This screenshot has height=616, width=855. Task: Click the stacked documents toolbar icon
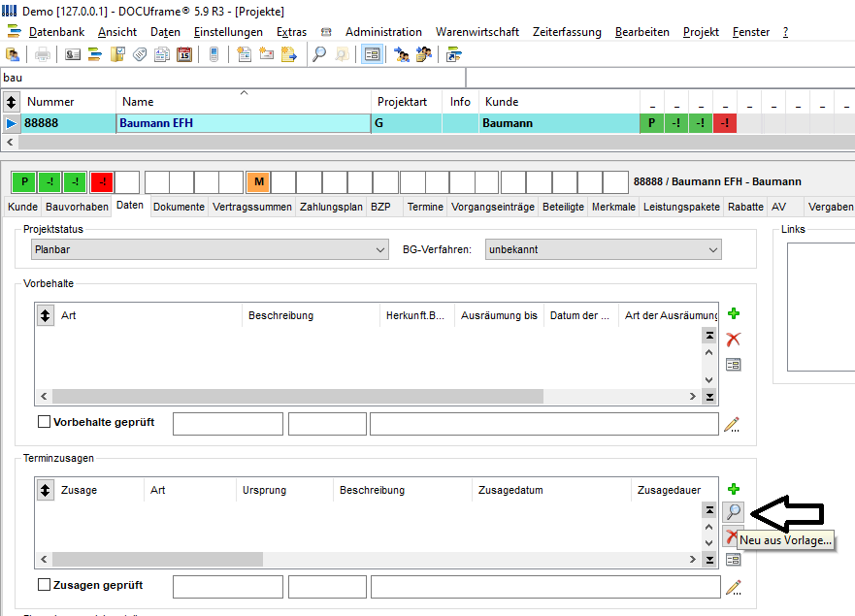point(162,54)
